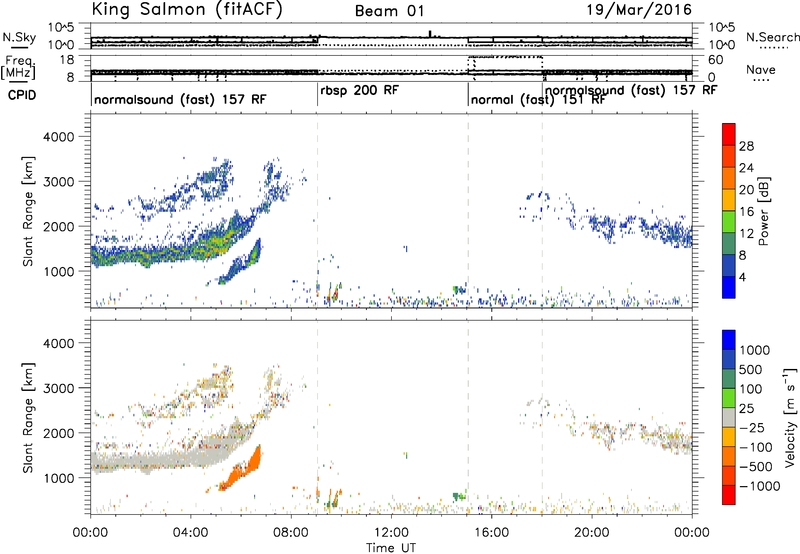
Task: Click the '04:00' time tick label
Action: coord(190,533)
